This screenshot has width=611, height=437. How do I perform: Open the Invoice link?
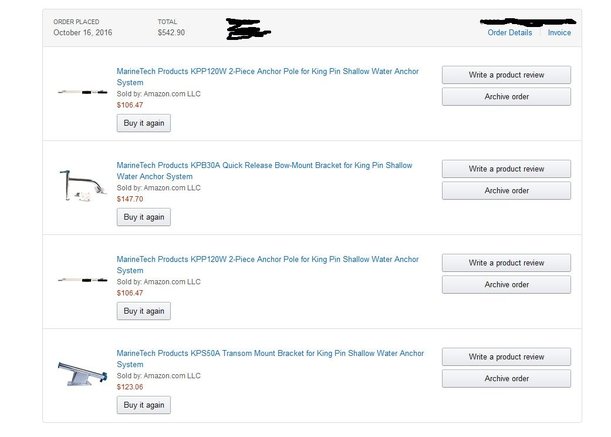coord(559,33)
